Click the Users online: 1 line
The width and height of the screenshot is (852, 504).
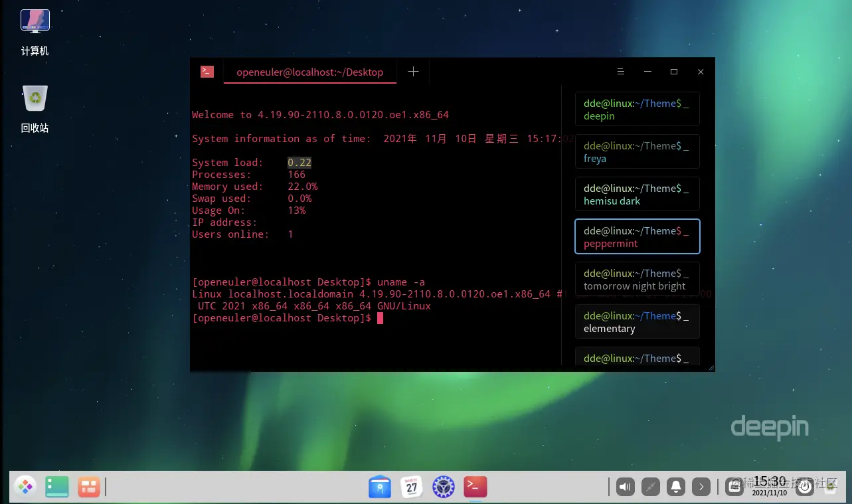pos(242,234)
